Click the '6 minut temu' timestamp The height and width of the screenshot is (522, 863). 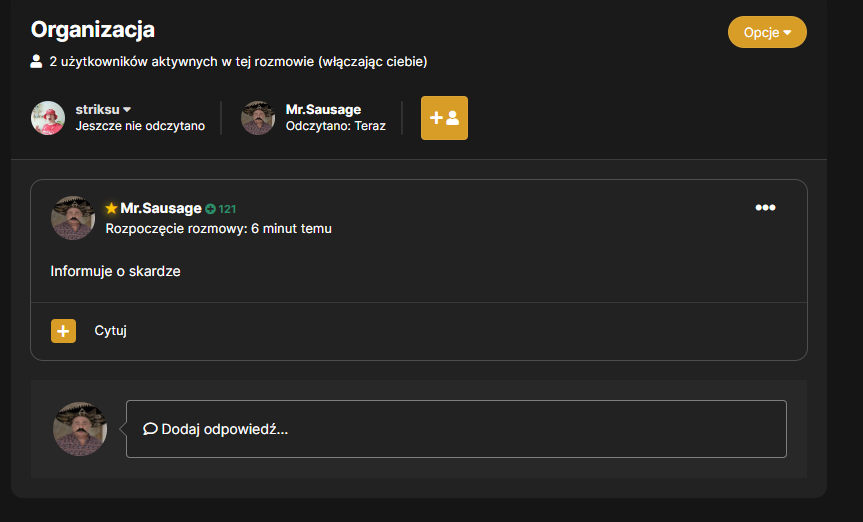coord(291,229)
